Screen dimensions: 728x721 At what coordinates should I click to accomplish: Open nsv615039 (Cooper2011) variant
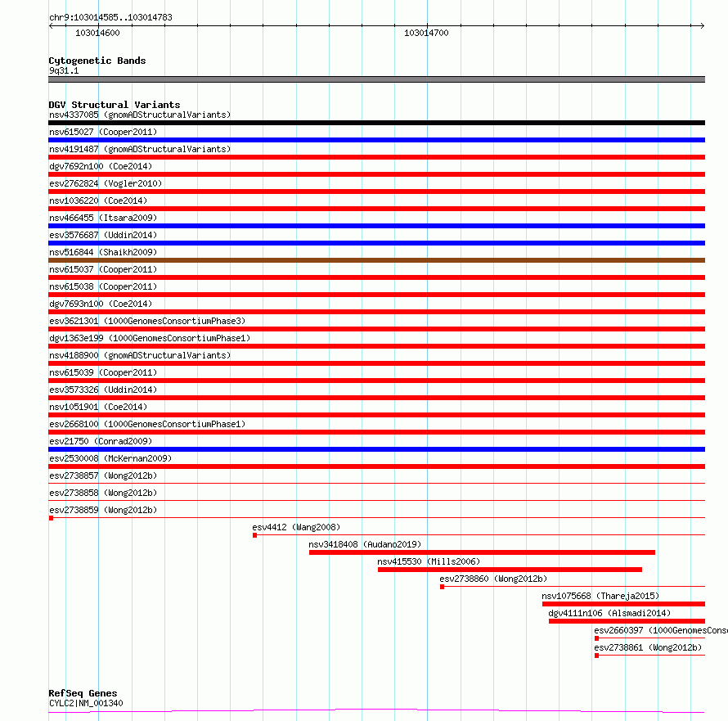103,372
